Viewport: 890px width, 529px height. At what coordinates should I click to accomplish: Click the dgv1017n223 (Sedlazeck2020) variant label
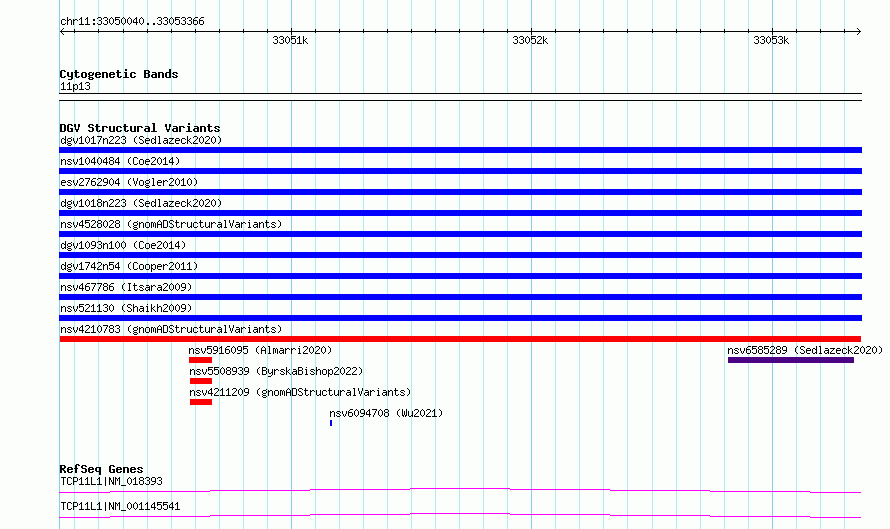tap(141, 140)
